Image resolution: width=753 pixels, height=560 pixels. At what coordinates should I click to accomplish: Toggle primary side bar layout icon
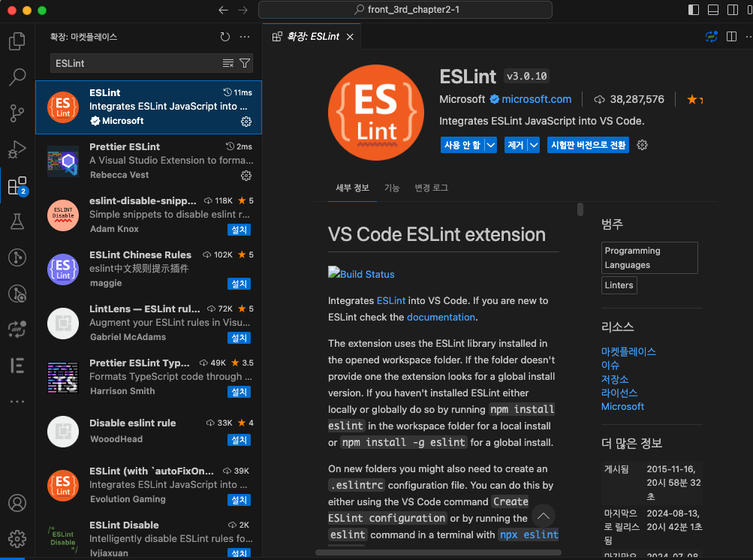coord(694,10)
